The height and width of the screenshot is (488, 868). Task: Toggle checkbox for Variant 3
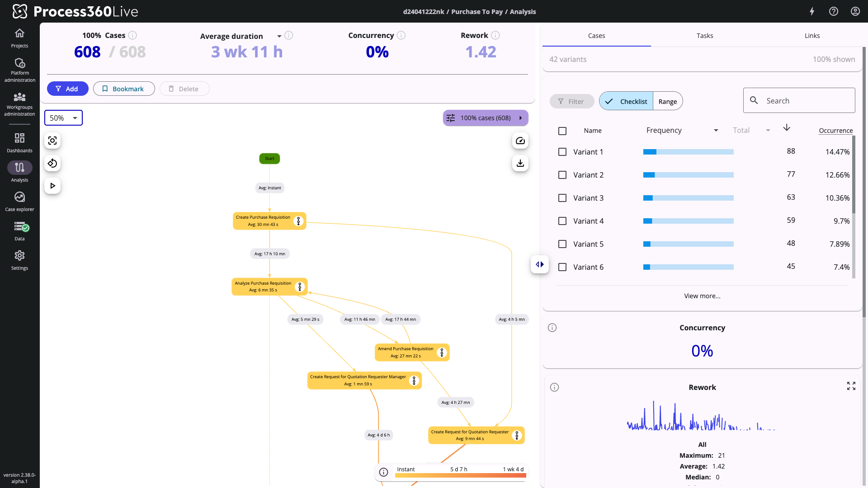[562, 198]
